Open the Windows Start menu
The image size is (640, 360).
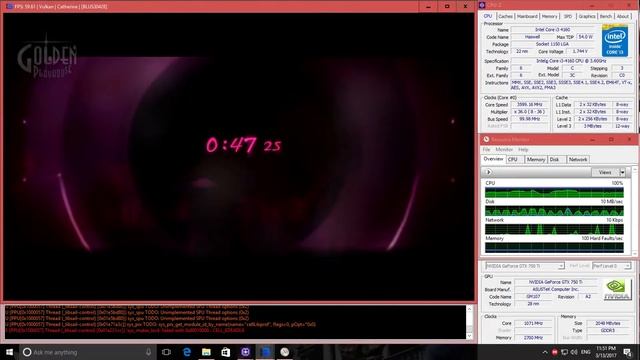(9, 352)
